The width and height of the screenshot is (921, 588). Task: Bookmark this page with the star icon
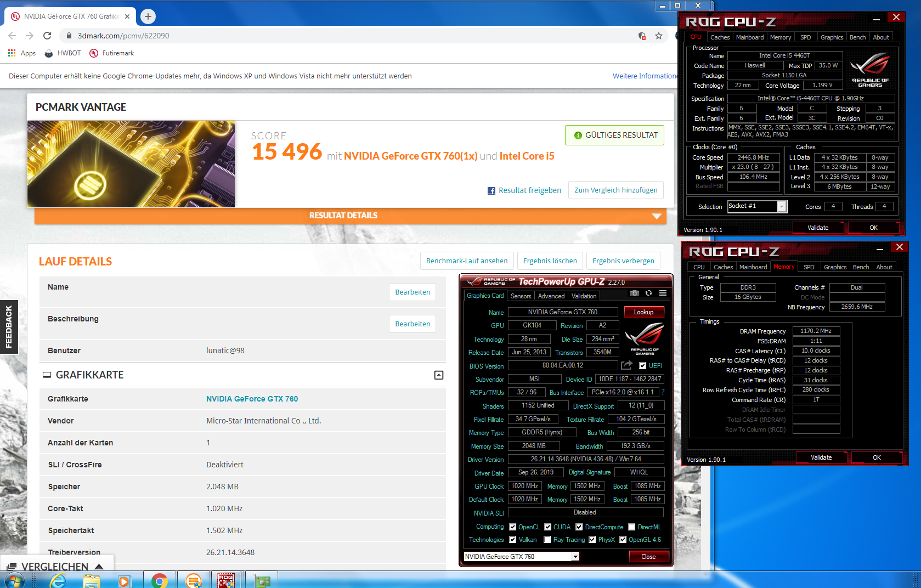click(x=659, y=36)
